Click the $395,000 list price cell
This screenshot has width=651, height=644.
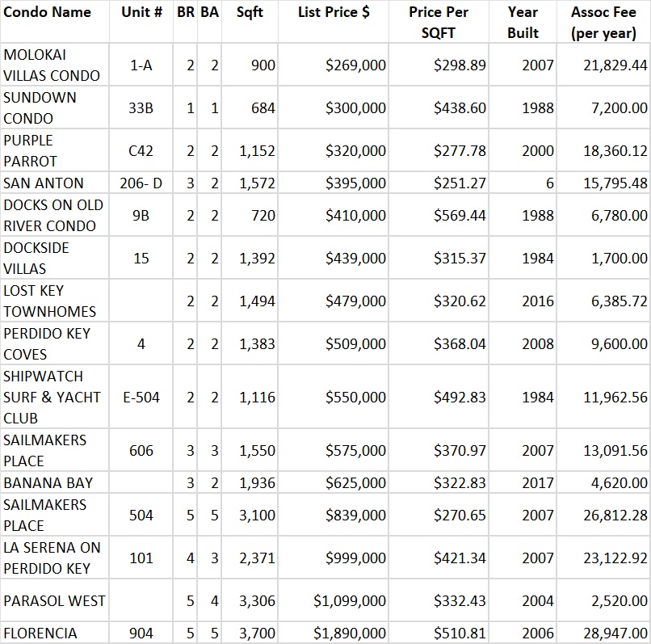point(355,183)
